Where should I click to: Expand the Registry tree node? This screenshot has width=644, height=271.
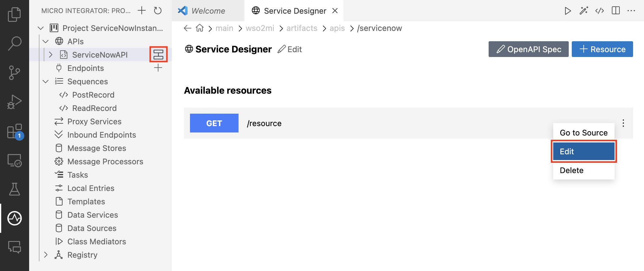(46, 255)
